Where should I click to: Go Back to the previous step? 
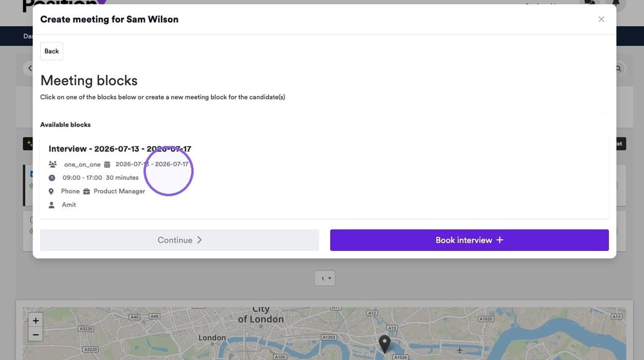point(52,51)
